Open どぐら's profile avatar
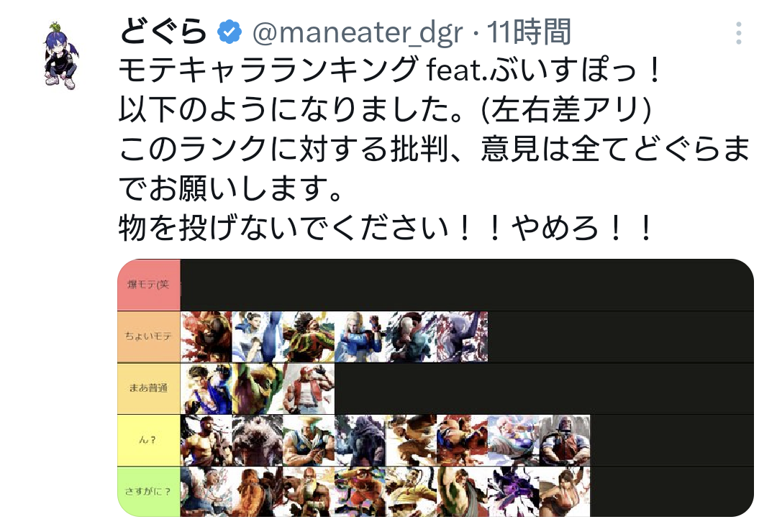 pyautogui.click(x=61, y=56)
